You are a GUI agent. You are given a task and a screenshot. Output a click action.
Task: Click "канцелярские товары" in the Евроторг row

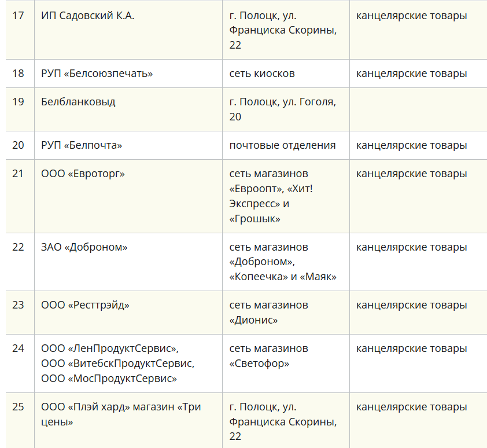coord(412,174)
